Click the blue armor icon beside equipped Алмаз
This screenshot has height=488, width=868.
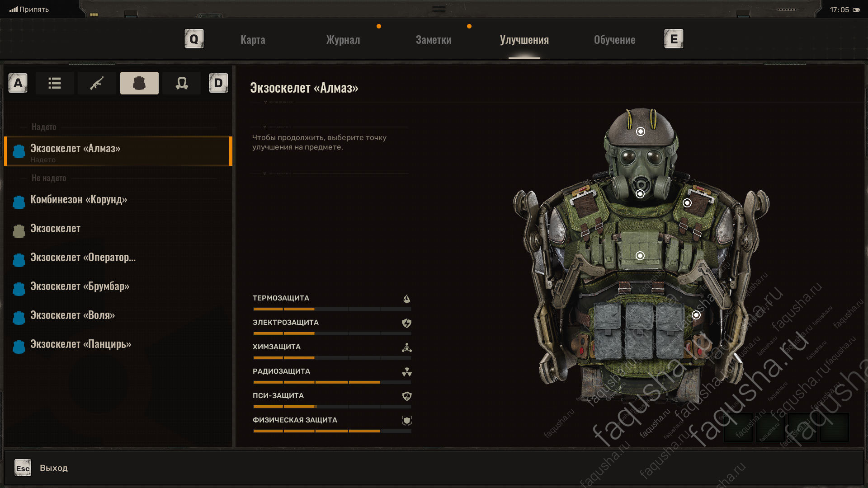coord(19,151)
